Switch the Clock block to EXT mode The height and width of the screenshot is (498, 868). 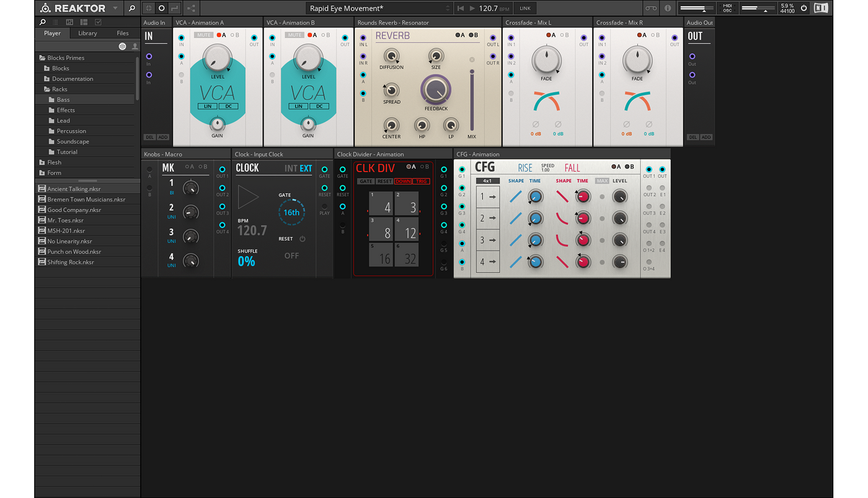click(306, 168)
